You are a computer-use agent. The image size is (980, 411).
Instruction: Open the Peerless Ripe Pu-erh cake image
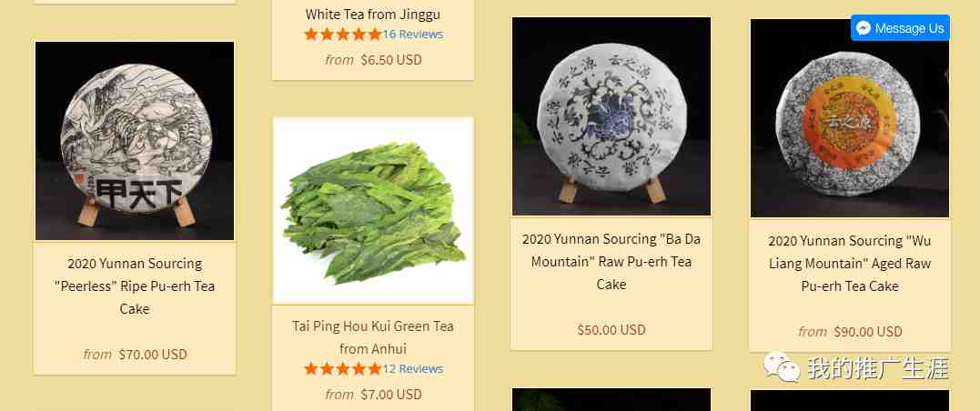point(135,141)
